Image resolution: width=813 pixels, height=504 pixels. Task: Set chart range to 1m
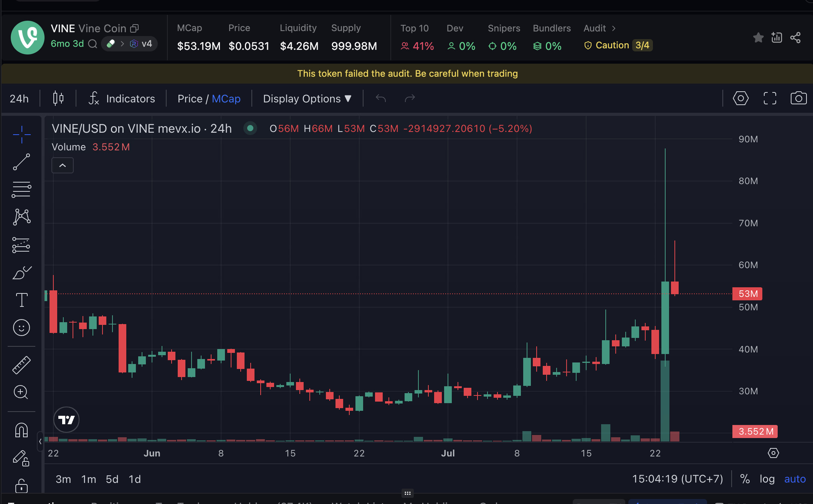tap(89, 479)
